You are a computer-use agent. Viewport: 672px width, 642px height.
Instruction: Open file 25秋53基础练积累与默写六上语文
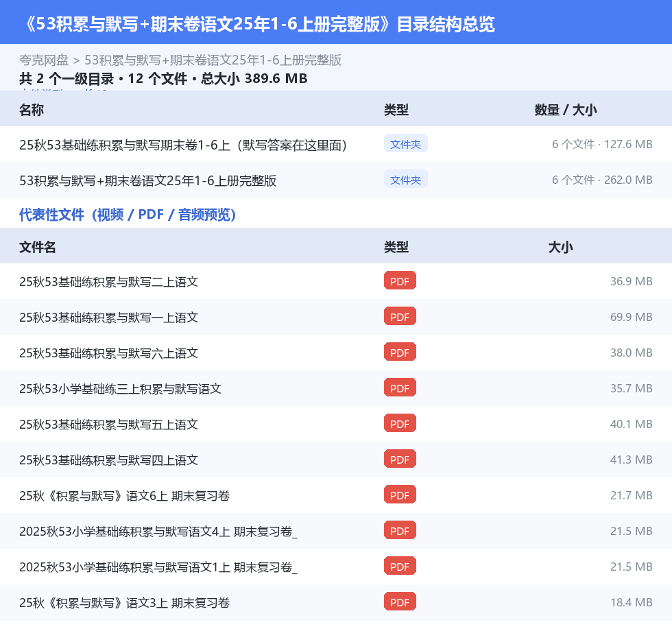[108, 353]
